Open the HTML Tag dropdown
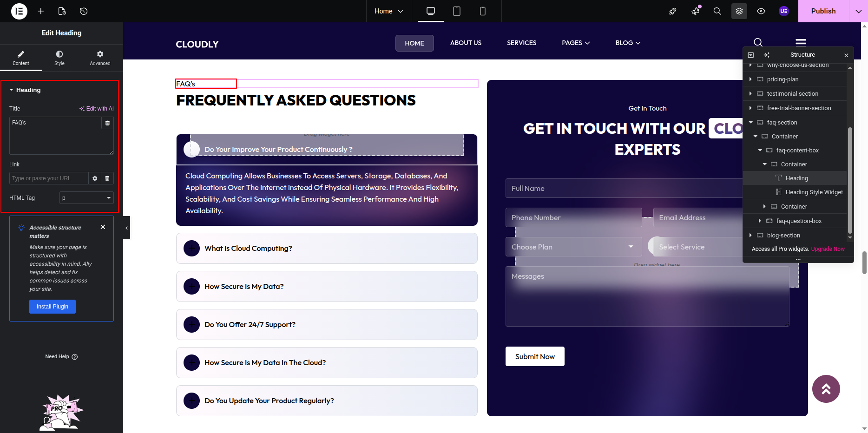 pyautogui.click(x=86, y=198)
